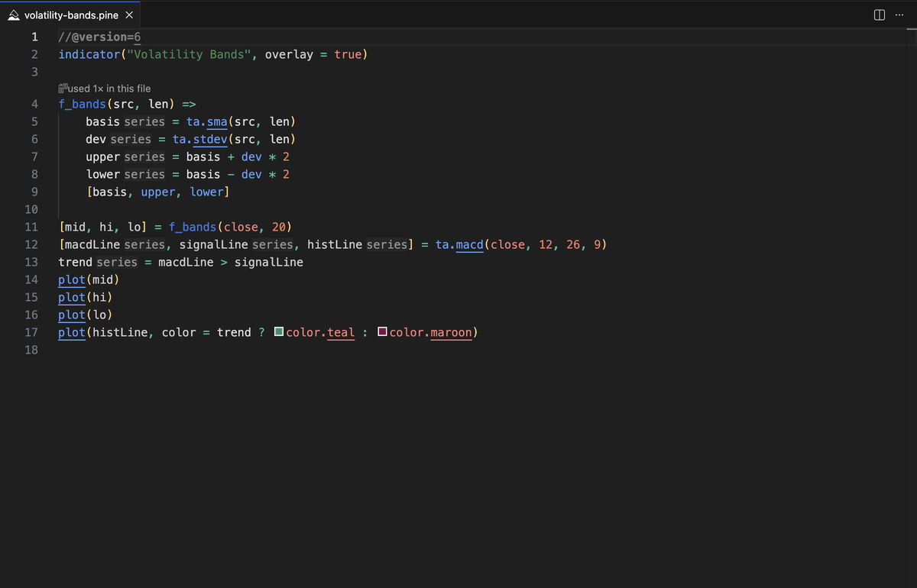This screenshot has width=917, height=588.
Task: Click the trend variable on line 13
Action: point(76,262)
